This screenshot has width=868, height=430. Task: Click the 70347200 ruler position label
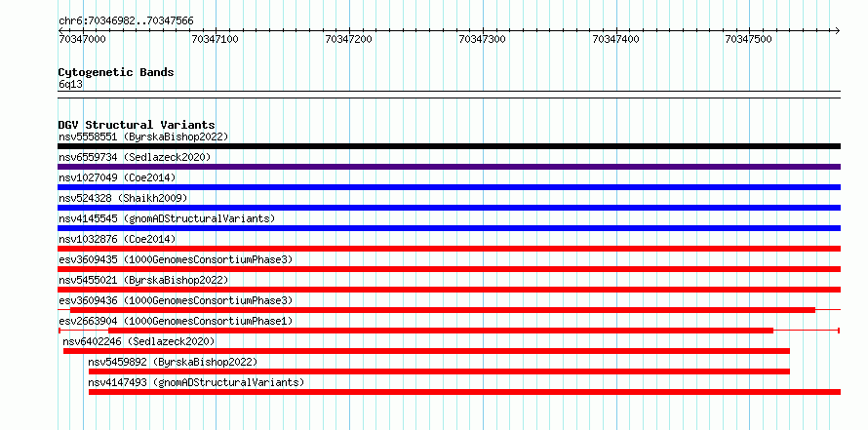point(350,39)
